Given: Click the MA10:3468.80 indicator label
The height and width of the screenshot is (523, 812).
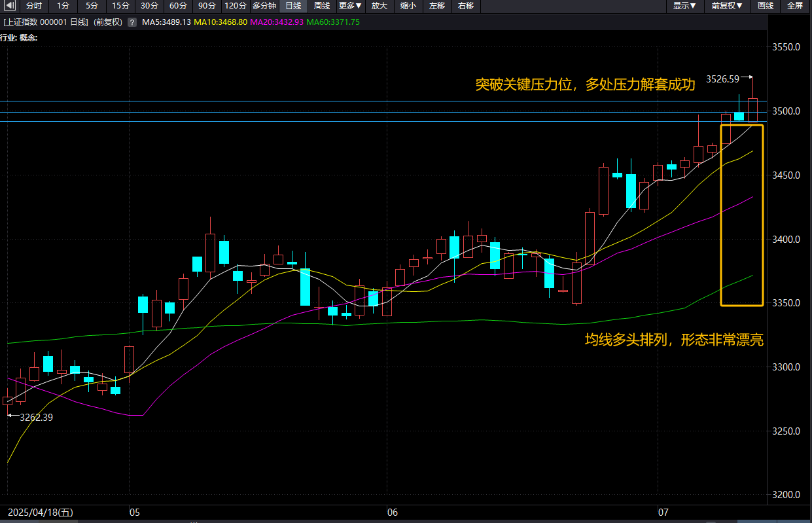Looking at the screenshot, I should (221, 22).
